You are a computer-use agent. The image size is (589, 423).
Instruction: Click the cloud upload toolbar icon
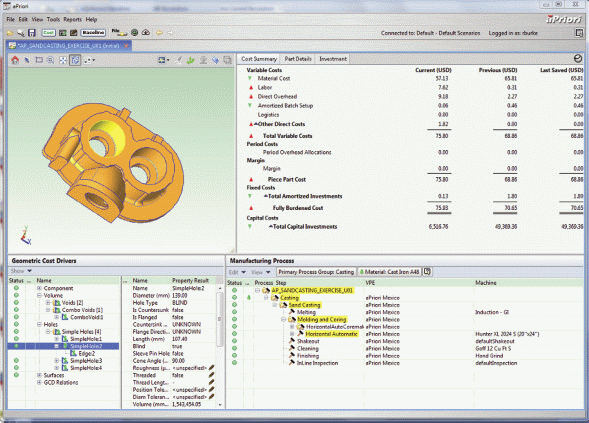click(x=146, y=33)
